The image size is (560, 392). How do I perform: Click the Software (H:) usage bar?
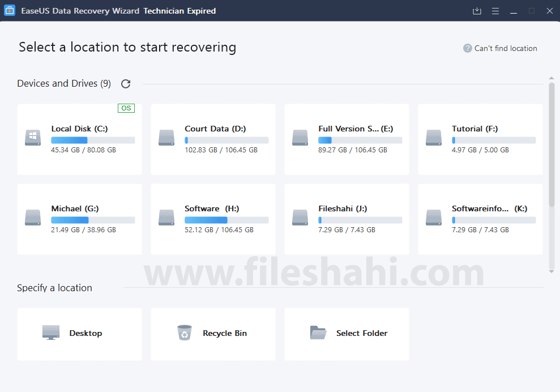click(226, 220)
